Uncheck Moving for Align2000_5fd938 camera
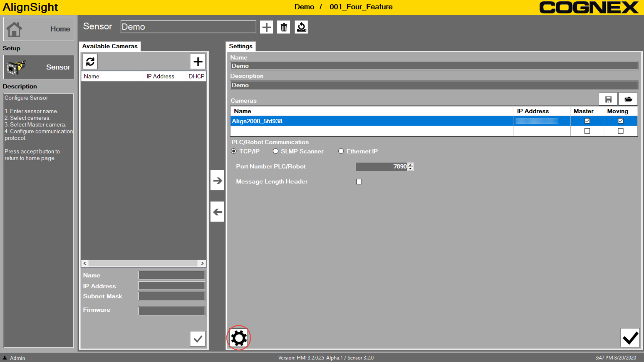The image size is (644, 362). (x=621, y=121)
